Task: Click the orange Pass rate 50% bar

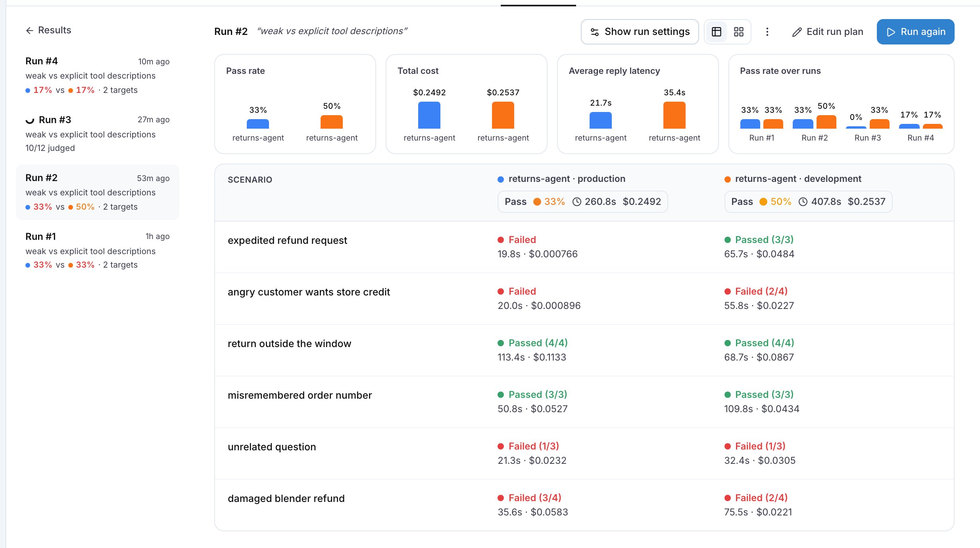Action: point(332,122)
